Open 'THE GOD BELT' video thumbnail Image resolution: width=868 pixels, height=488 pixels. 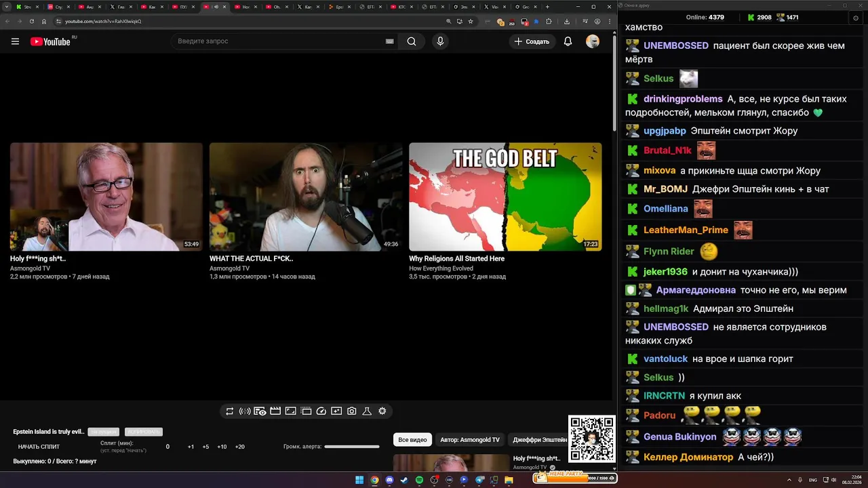(x=505, y=197)
